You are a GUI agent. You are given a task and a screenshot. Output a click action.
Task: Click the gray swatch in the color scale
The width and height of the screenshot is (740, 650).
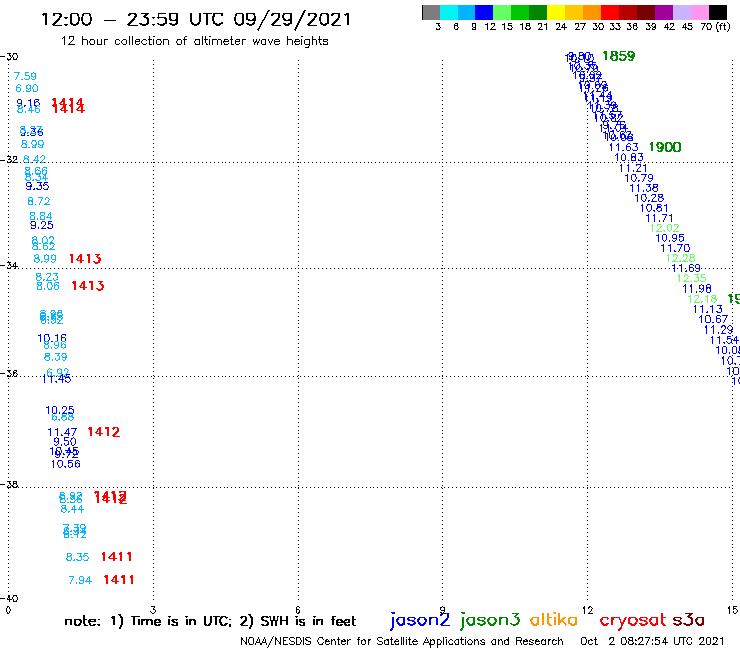pyautogui.click(x=431, y=12)
